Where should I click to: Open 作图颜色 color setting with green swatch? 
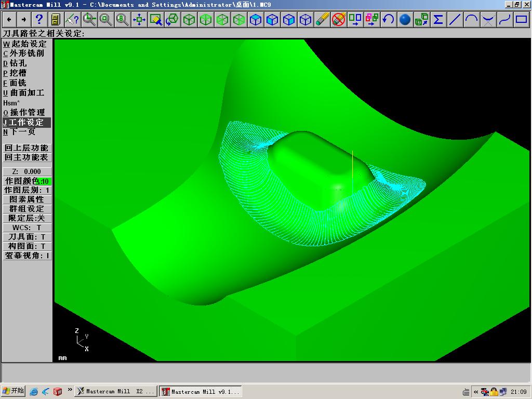click(27, 181)
